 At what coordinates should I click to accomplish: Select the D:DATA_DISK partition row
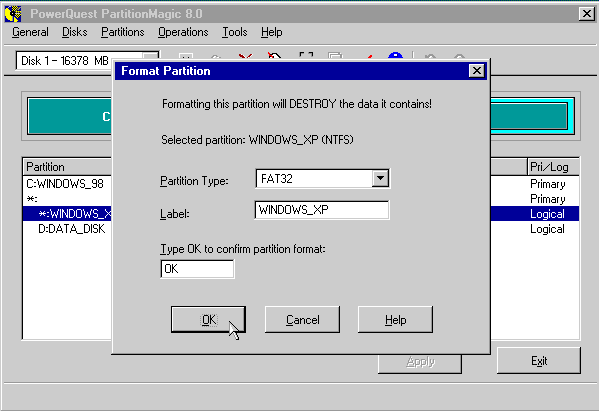[67, 229]
